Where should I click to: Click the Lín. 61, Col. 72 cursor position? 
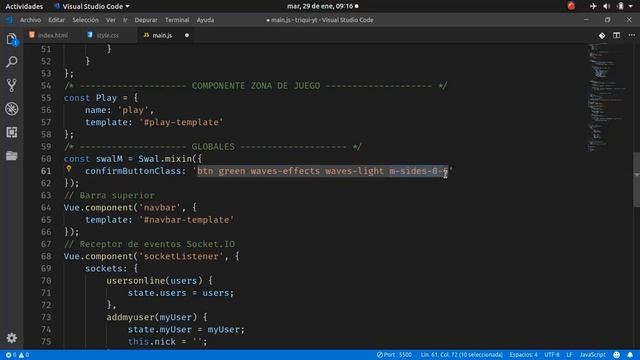[x=462, y=355]
